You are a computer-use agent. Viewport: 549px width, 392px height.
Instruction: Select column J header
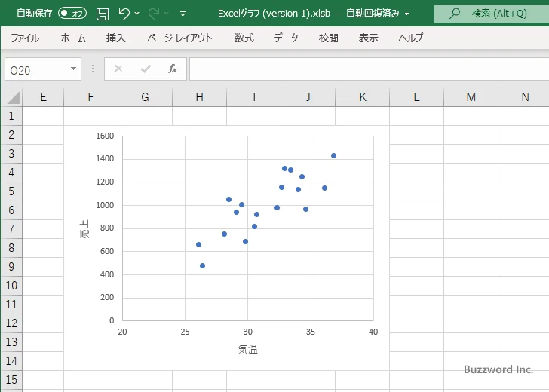[308, 97]
